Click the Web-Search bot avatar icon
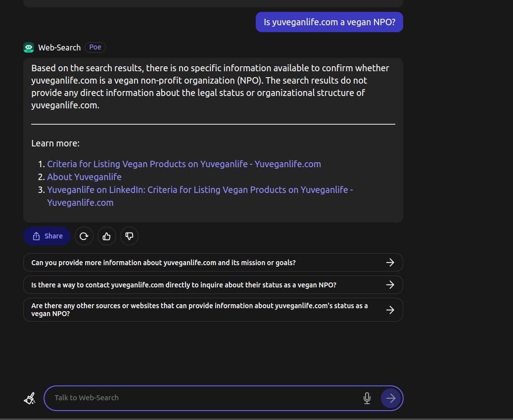 (x=29, y=47)
